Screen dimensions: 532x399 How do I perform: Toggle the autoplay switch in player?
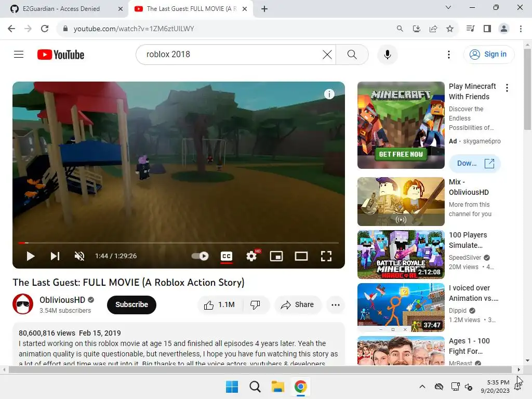pyautogui.click(x=200, y=256)
